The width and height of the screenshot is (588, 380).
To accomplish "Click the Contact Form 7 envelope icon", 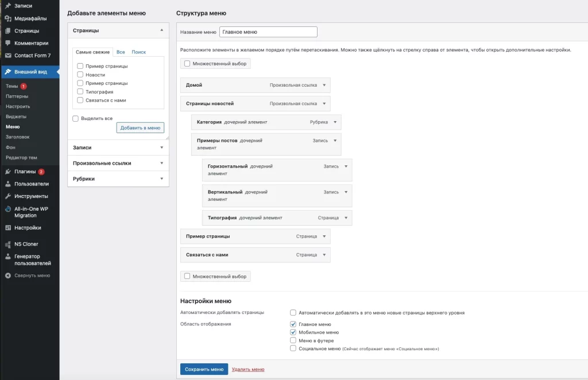I will pyautogui.click(x=8, y=56).
